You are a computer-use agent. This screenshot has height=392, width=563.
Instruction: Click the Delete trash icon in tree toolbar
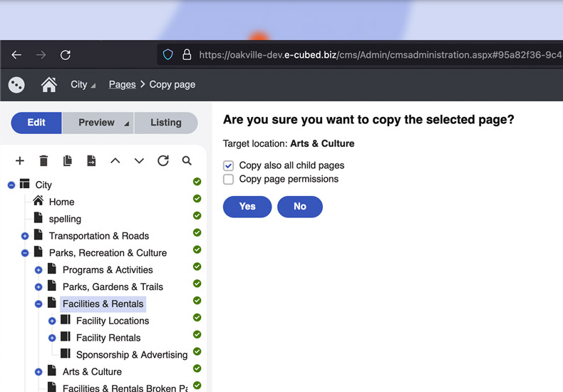[43, 161]
